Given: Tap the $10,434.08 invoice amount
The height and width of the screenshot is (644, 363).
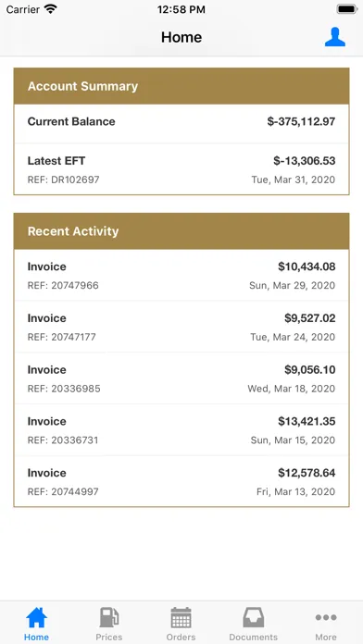Looking at the screenshot, I should pyautogui.click(x=307, y=266).
